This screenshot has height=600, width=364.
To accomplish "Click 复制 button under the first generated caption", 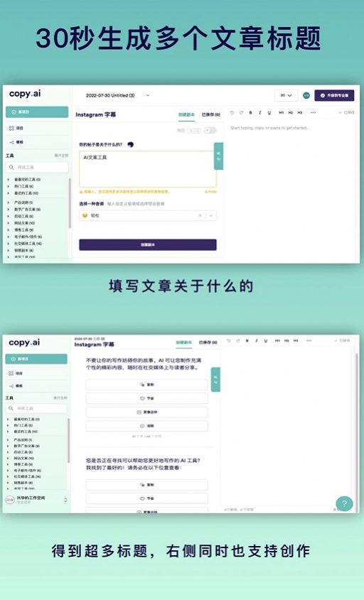I will click(147, 384).
